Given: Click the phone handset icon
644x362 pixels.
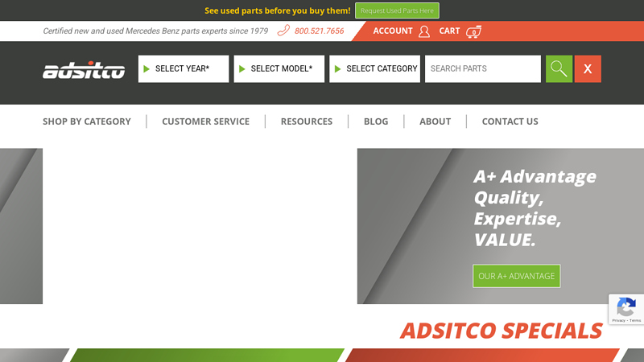Looking at the screenshot, I should tap(283, 31).
